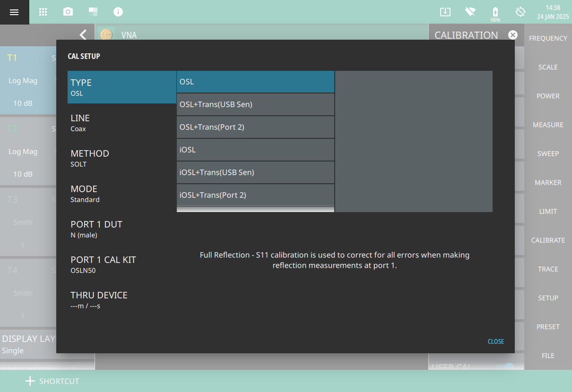Viewport: 572px width, 392px height.
Task: Click the download/save icon in status bar
Action: 445,12
